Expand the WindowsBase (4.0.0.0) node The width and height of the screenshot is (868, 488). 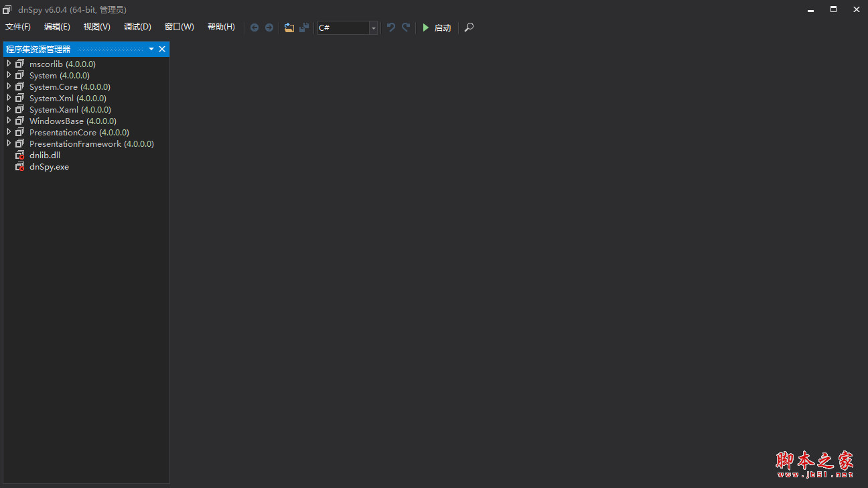coord(9,121)
